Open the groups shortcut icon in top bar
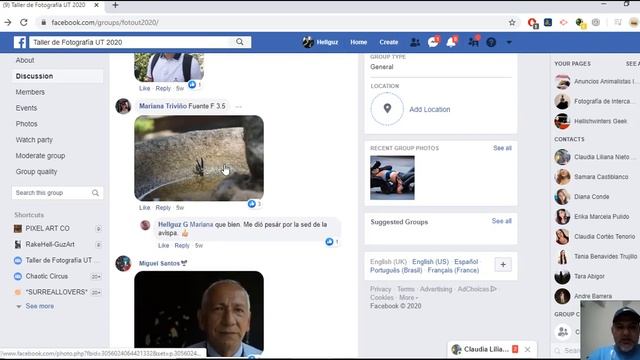 pos(473,42)
